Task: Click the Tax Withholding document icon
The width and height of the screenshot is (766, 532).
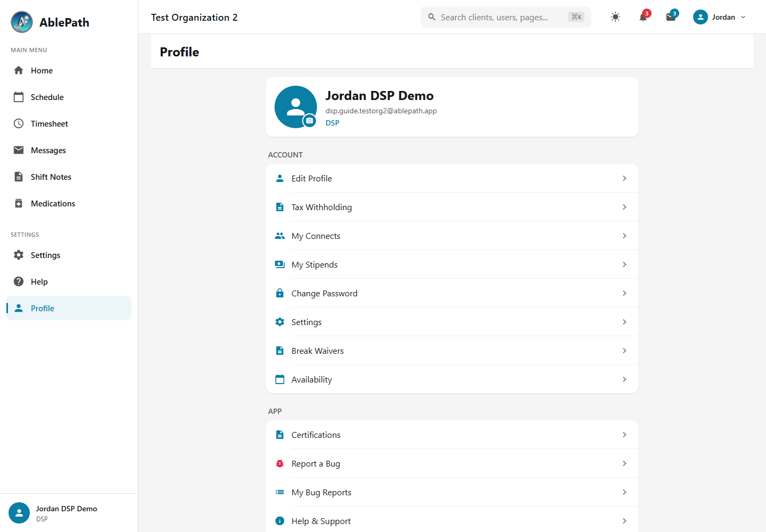Action: pos(280,207)
